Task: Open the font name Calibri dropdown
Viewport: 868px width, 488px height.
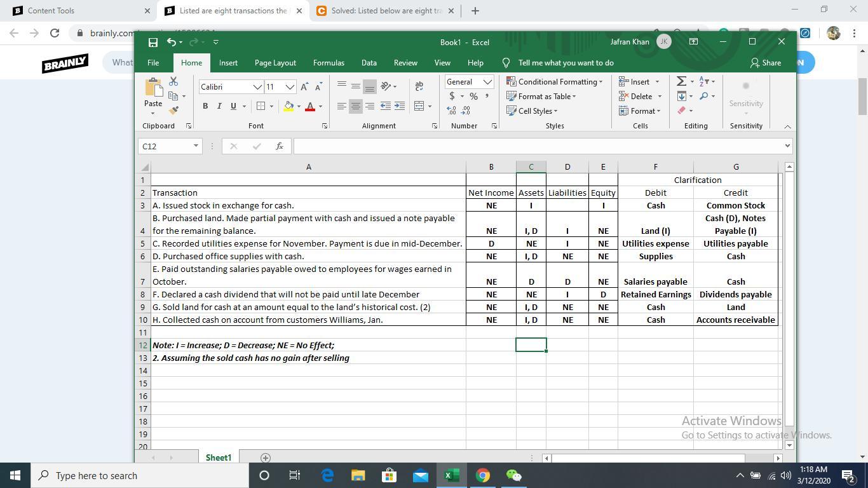Action: pyautogui.click(x=257, y=87)
